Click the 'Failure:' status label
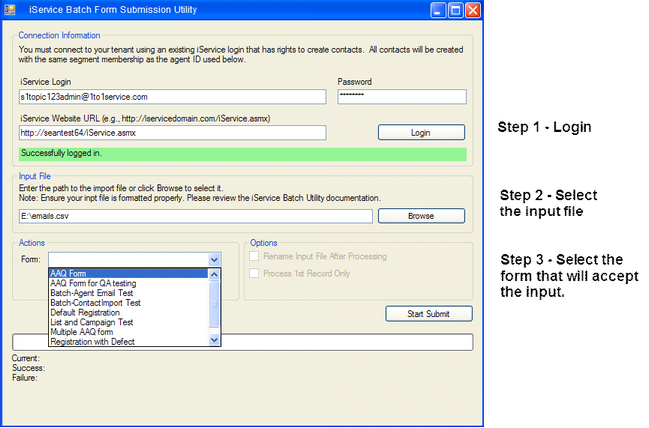Screen dimensions: 649x428 pos(24,378)
